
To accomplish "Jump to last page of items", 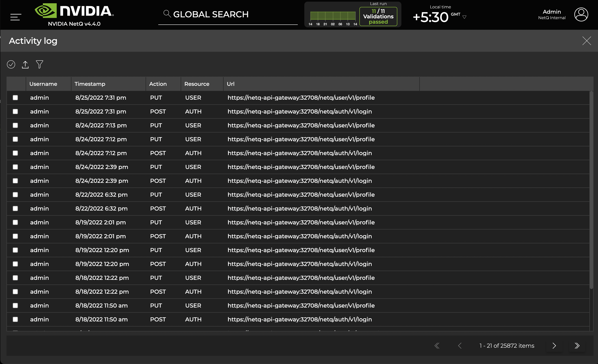I will (x=577, y=346).
